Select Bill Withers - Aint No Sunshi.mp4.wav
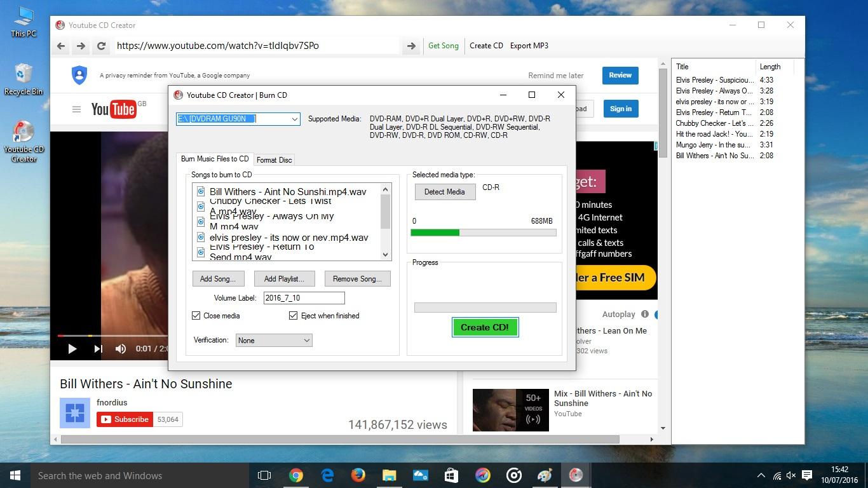Screen dimensions: 868x488 (x=288, y=191)
